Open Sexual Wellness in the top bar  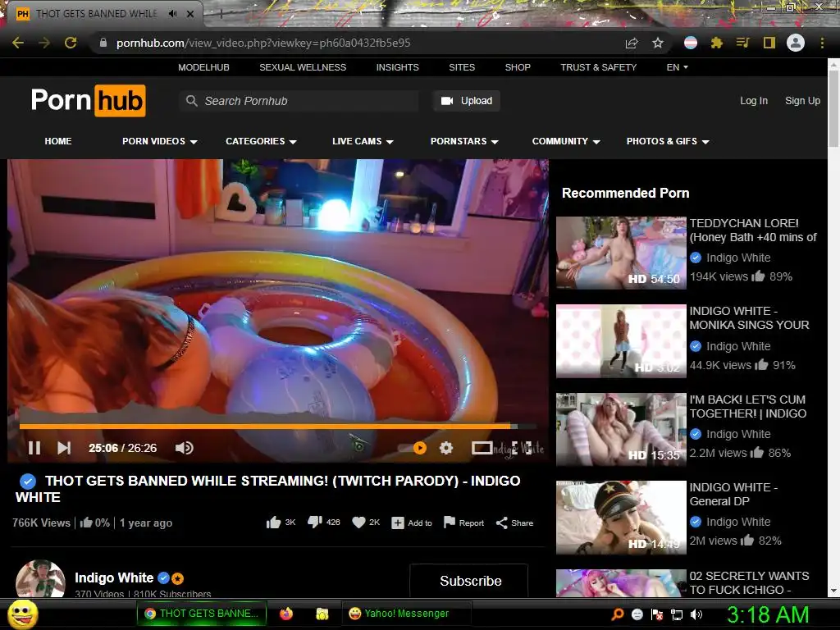click(x=303, y=67)
